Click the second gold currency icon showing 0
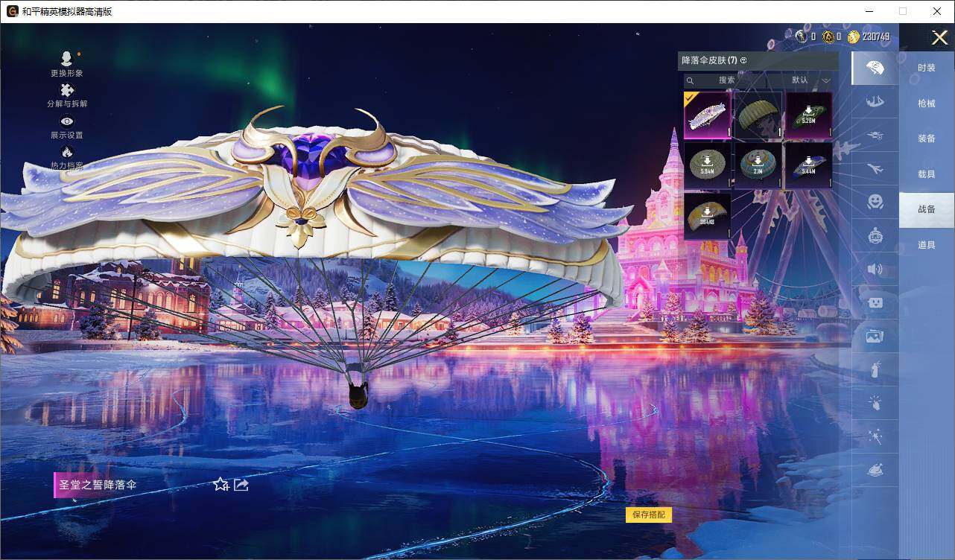 pos(828,36)
